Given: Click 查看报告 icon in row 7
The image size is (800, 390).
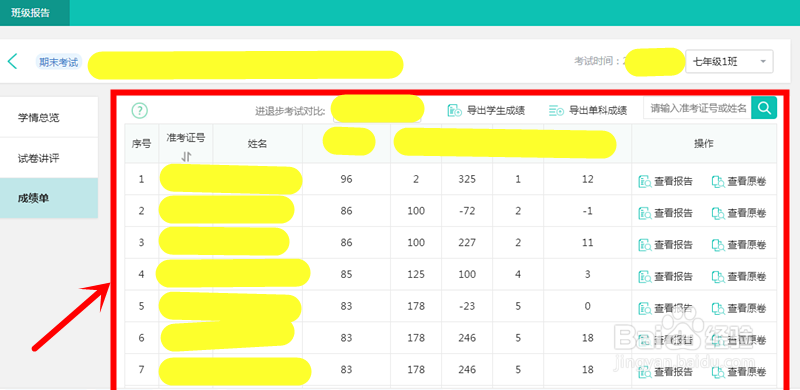Looking at the screenshot, I should [645, 372].
